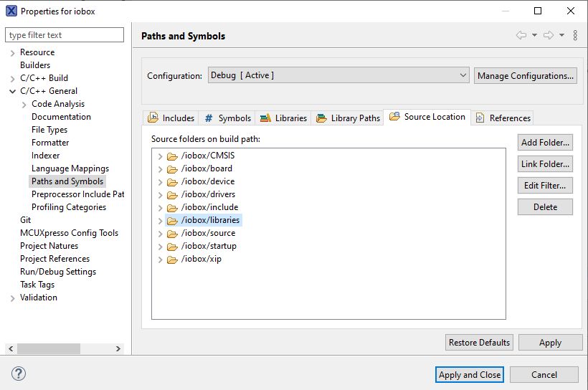Click Restore Defaults
This screenshot has height=390, width=588.
pos(479,343)
